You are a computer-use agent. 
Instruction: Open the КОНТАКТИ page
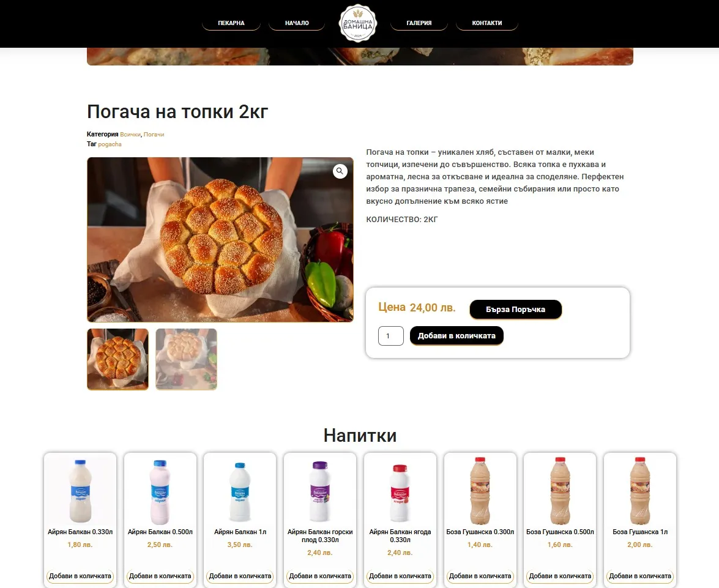pos(487,23)
